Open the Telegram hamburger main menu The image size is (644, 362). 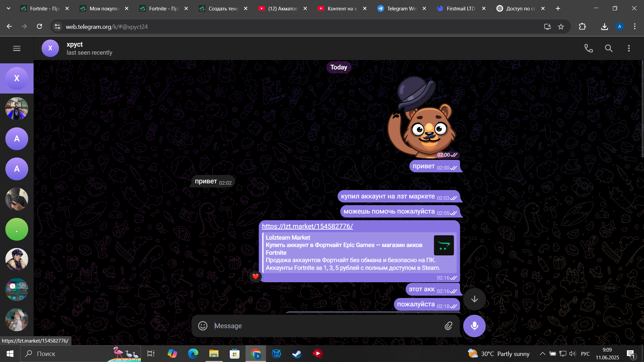tap(17, 48)
